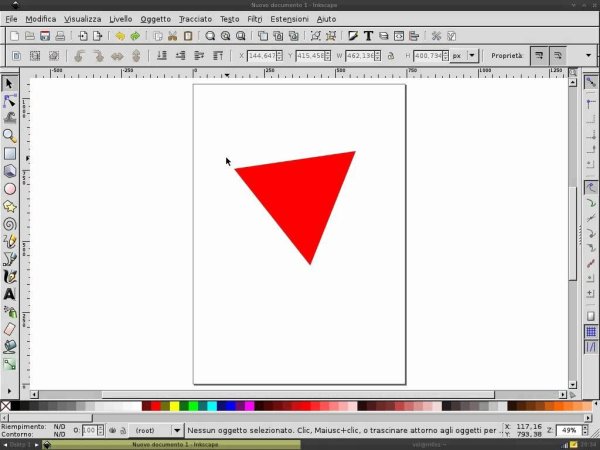Screen dimensions: 600x450
Task: Open the Modifica menu
Action: click(41, 19)
